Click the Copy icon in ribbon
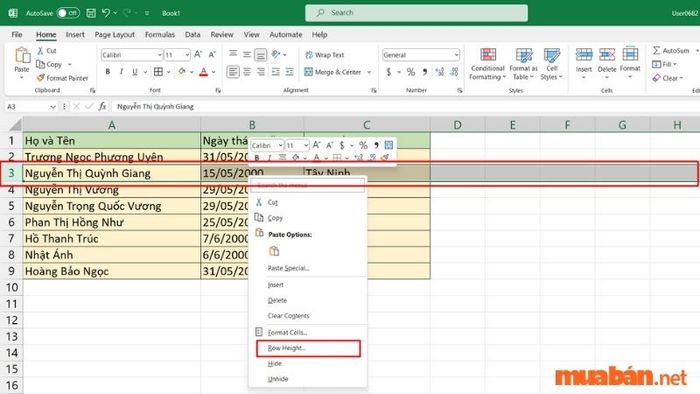 click(x=41, y=64)
